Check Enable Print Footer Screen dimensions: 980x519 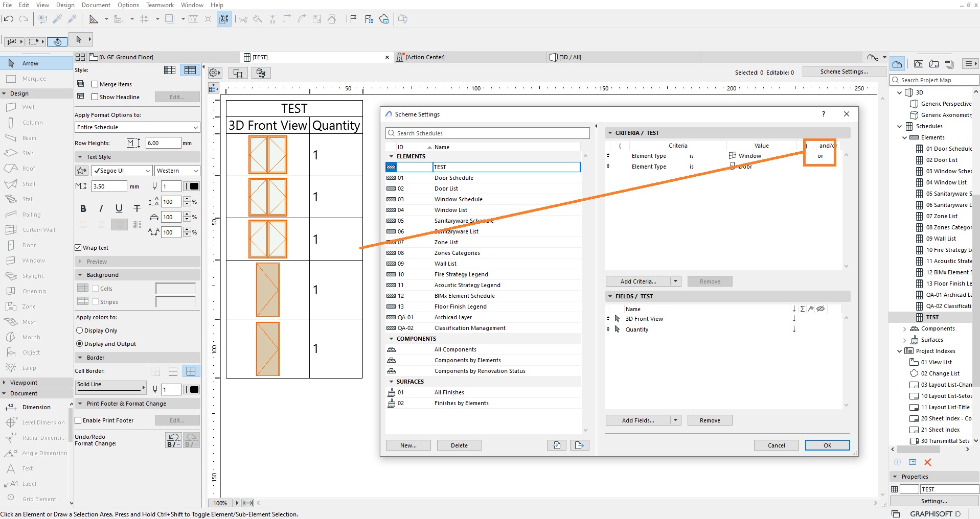tap(78, 420)
